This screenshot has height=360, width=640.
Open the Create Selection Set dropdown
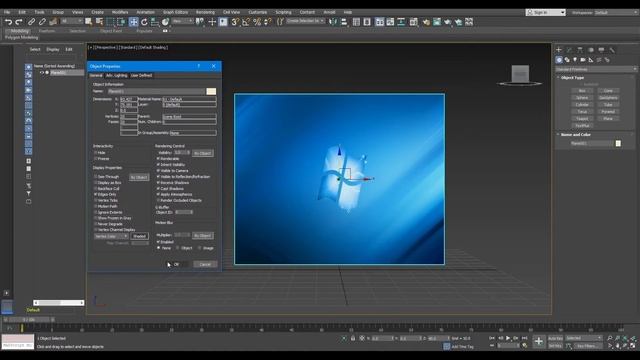tap(305, 21)
